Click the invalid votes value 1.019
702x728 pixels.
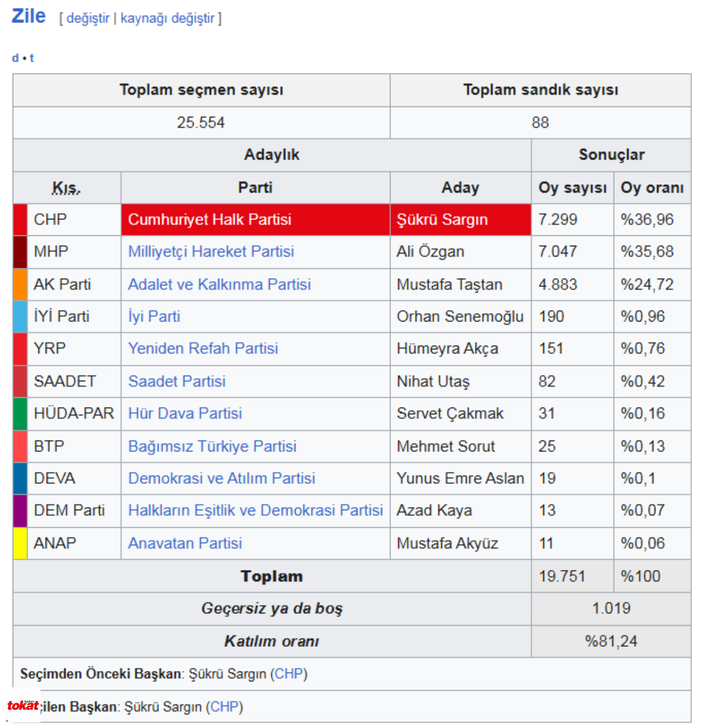pos(612,608)
